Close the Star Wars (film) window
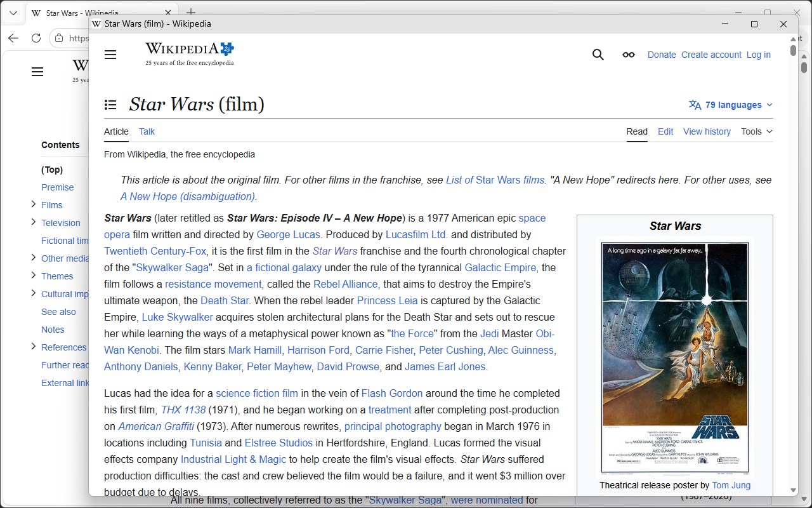This screenshot has width=812, height=508. tap(783, 24)
